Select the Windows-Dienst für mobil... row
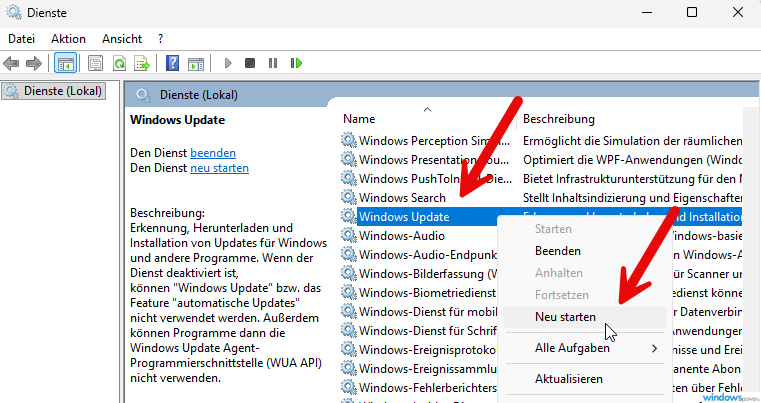Viewport: 761px width, 403px height. click(419, 311)
